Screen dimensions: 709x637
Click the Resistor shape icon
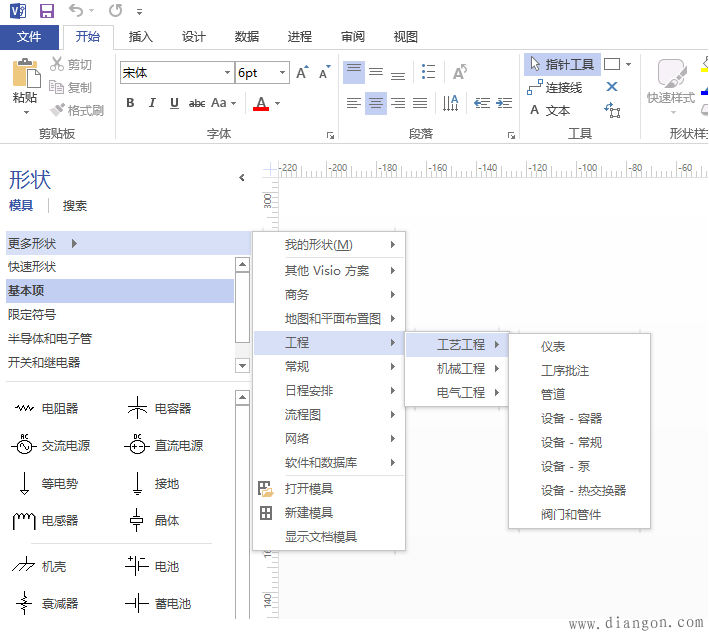[24, 409]
